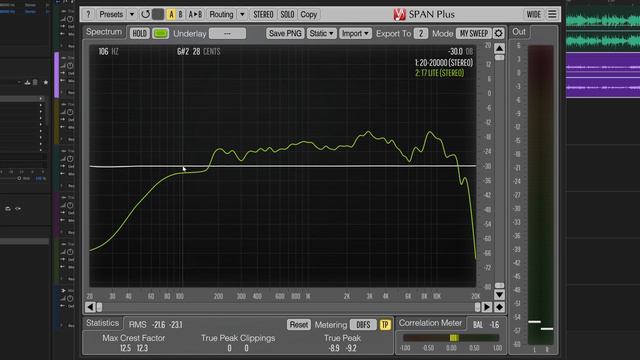Click the -30.0 DB level readout

(460, 51)
